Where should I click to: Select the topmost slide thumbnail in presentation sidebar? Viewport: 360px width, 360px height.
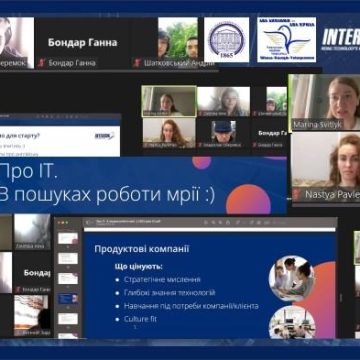(x=68, y=238)
